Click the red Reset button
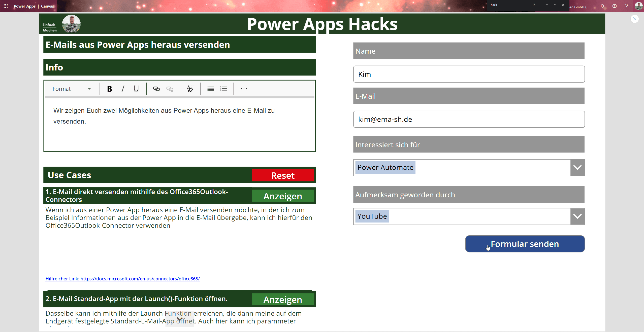 point(283,175)
